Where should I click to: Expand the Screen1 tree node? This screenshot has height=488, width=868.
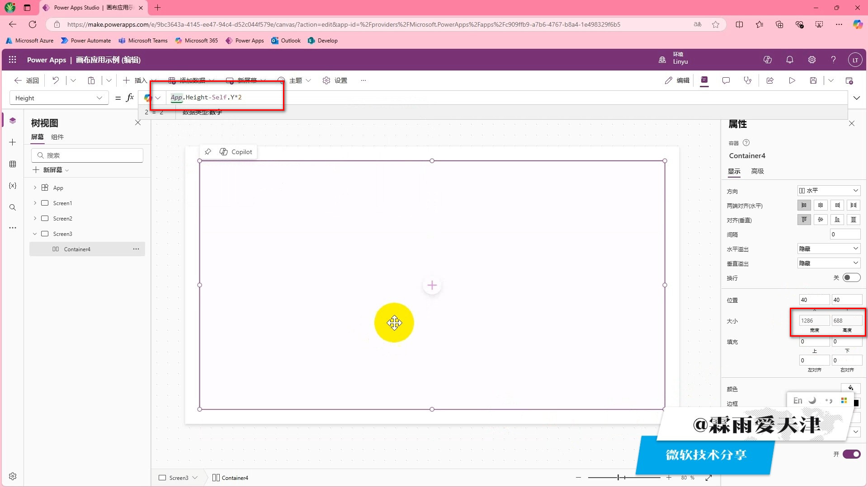(x=35, y=203)
